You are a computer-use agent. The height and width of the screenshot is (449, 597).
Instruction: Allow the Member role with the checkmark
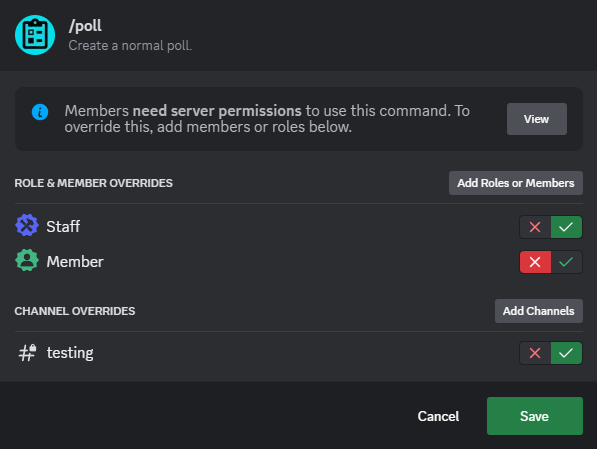(566, 262)
